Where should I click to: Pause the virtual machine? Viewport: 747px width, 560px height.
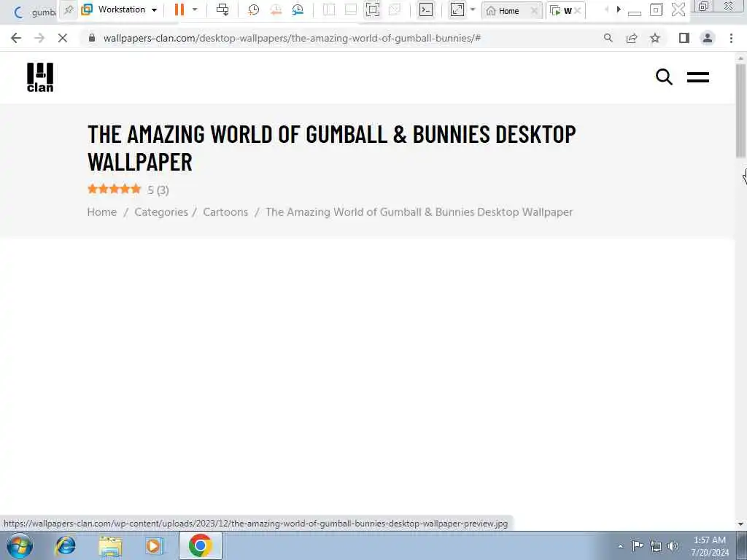179,9
